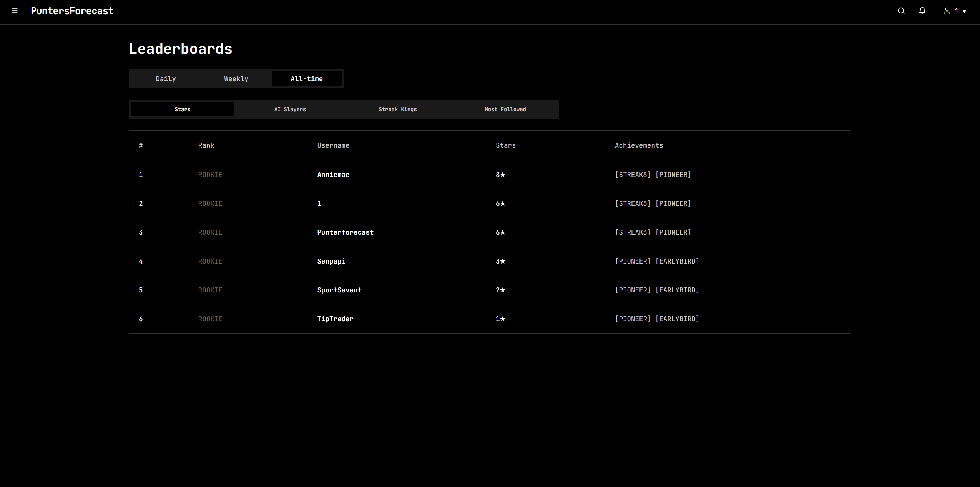Open the AI Slayers category tab
The height and width of the screenshot is (487, 980).
tap(290, 109)
